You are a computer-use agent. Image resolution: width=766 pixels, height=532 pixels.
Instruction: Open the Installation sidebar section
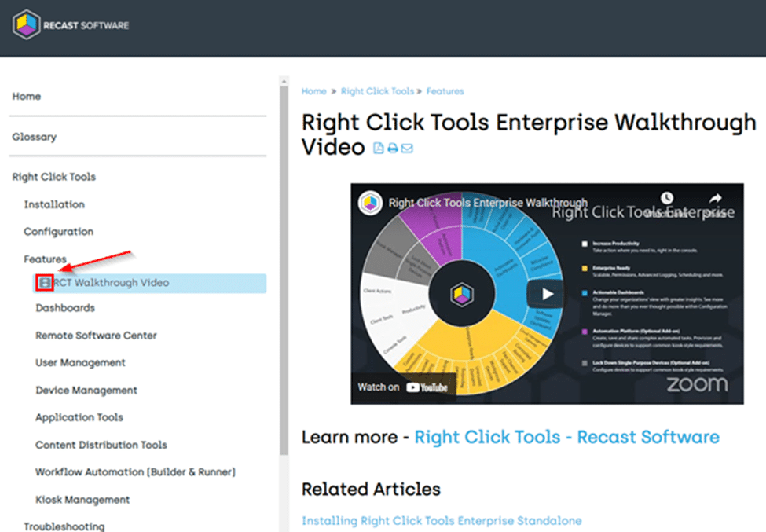(x=54, y=204)
